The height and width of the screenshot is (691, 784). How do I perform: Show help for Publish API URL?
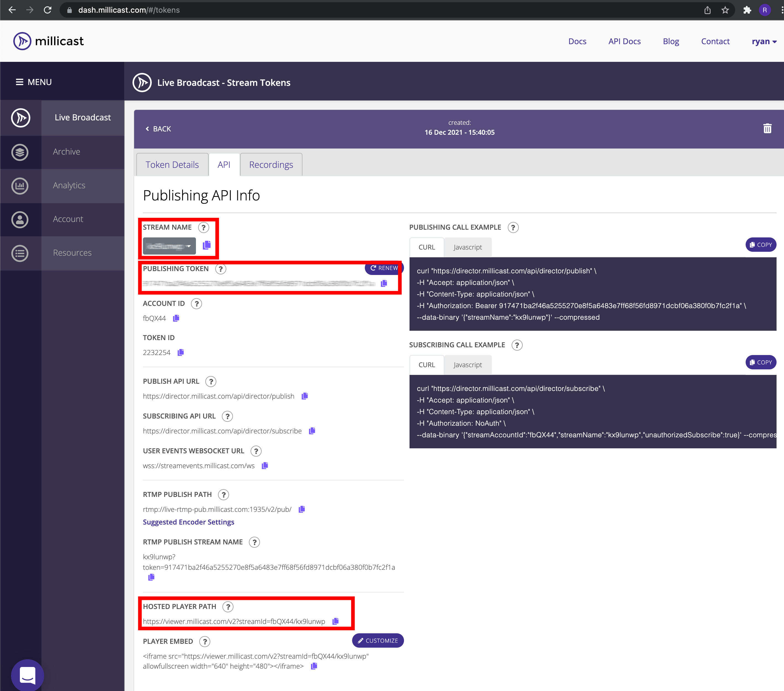coord(211,382)
